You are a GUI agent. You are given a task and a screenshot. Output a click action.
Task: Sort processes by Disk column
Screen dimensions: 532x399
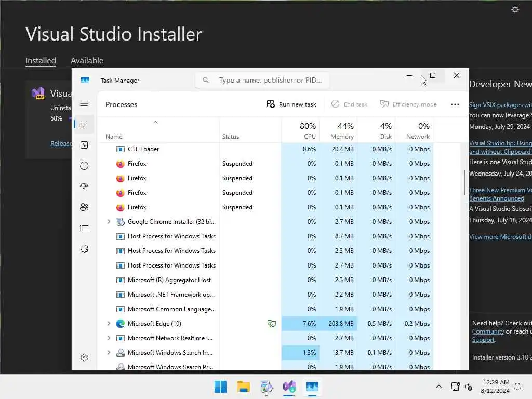pos(376,130)
